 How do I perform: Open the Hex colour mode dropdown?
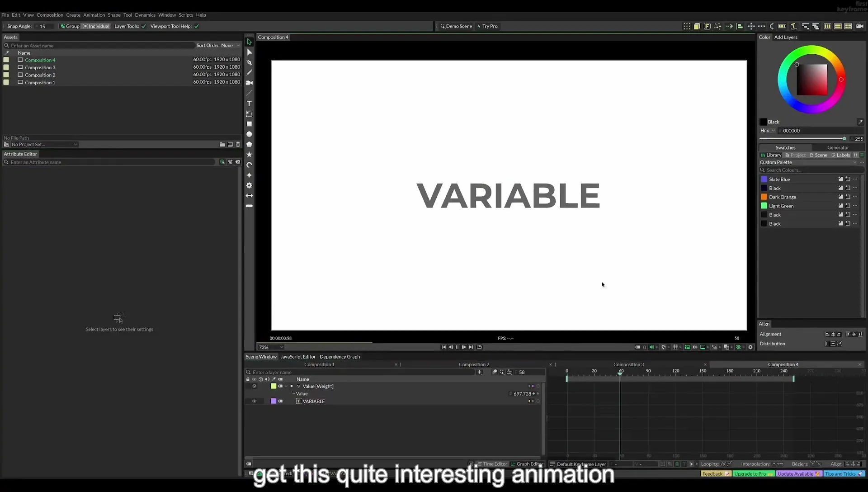pos(768,131)
